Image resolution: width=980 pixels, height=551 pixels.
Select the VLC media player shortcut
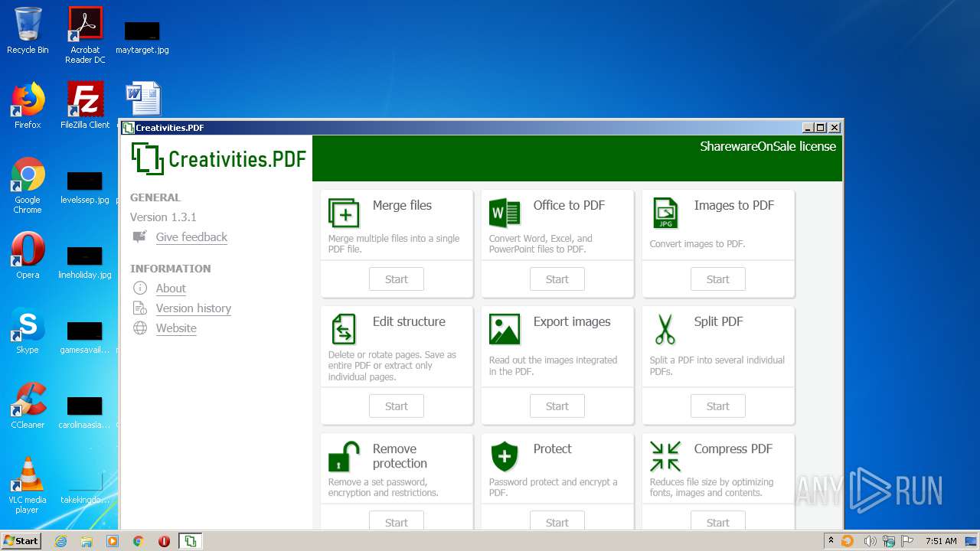point(28,486)
